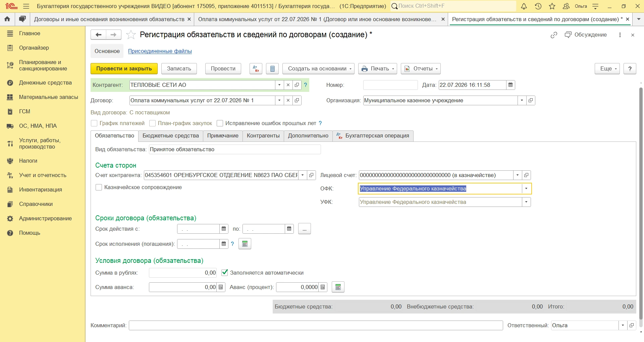Copy link to this document
The image size is (644, 342).
(x=554, y=35)
